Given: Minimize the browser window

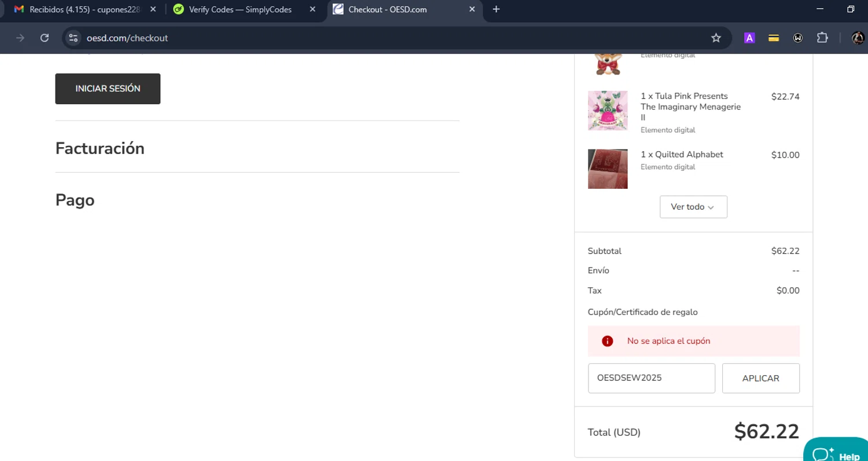Looking at the screenshot, I should tap(819, 9).
